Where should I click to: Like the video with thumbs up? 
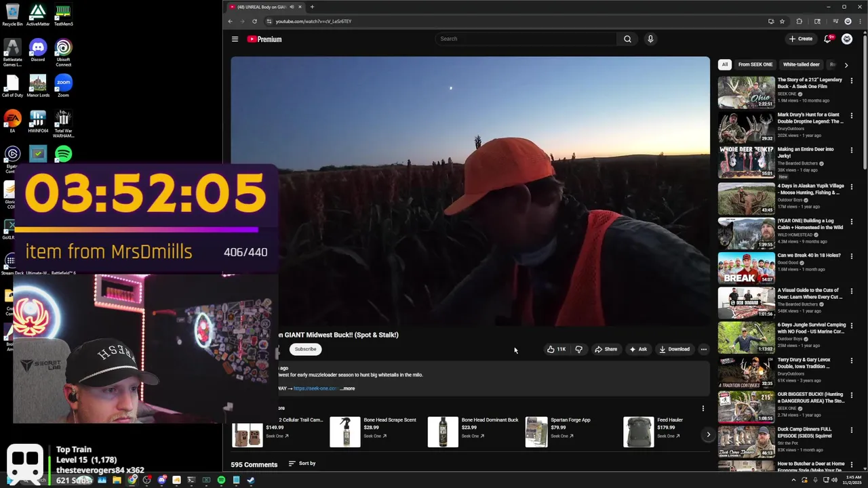point(556,349)
